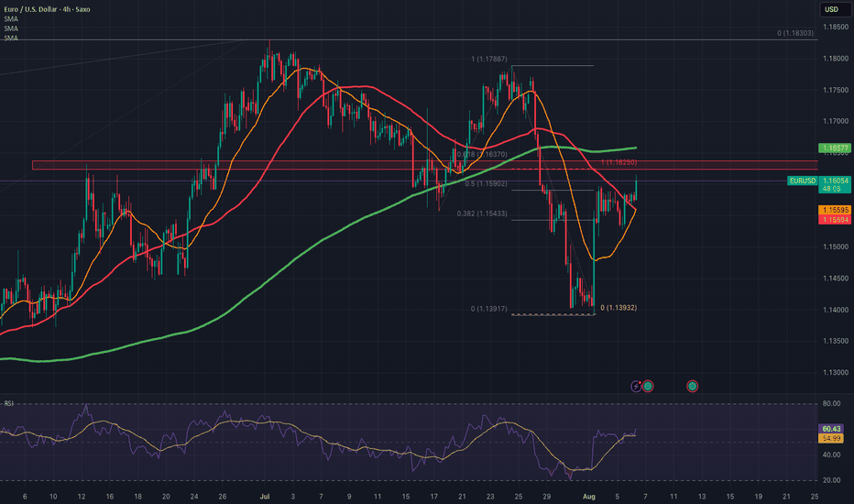
Task: Select the bottommost SMA indicator legend
Action: pos(11,38)
